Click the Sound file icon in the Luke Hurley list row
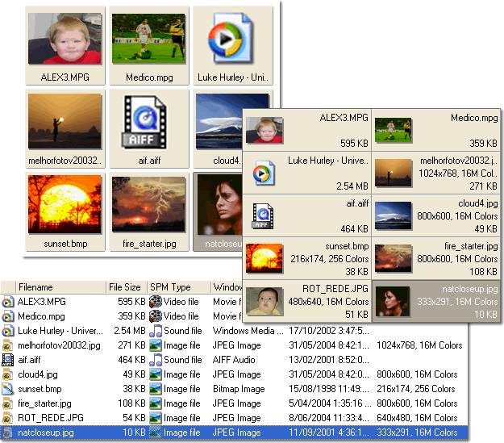Viewport: 504px width, 443px height. pos(156,331)
